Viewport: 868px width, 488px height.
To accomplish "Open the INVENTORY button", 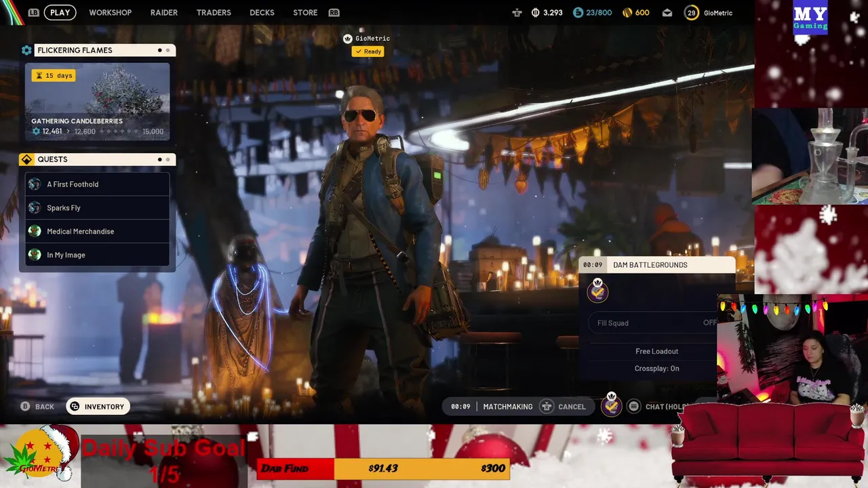I will pos(98,407).
